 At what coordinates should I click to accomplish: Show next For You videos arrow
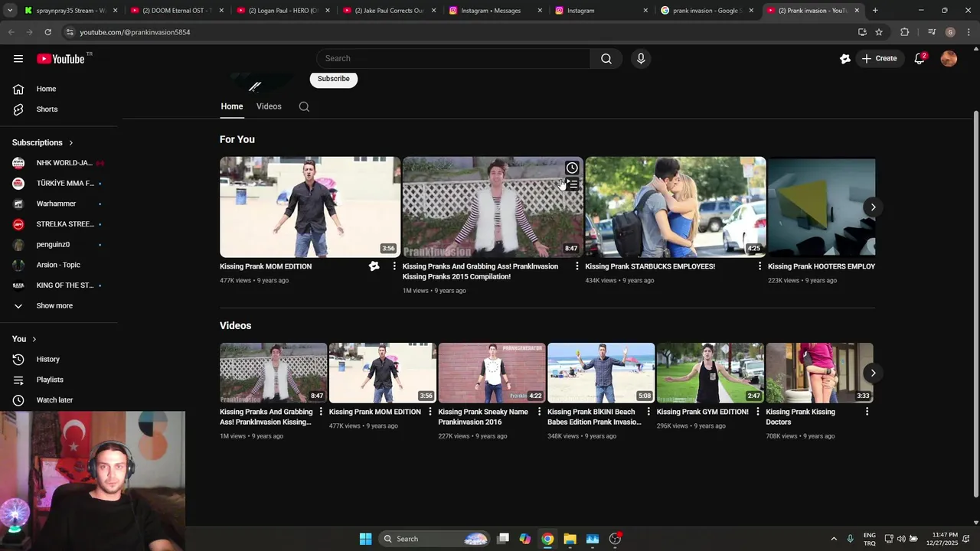point(873,207)
